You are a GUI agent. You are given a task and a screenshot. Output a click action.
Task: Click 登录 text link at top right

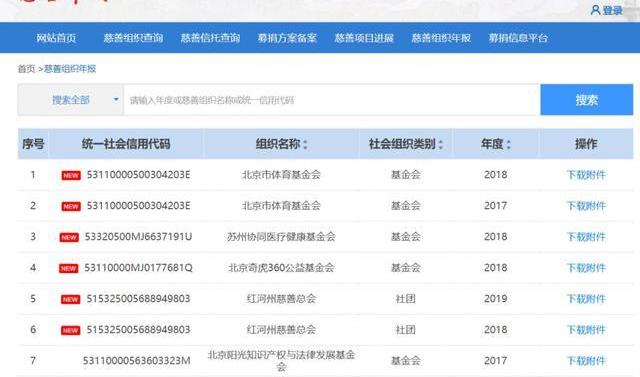(x=613, y=10)
